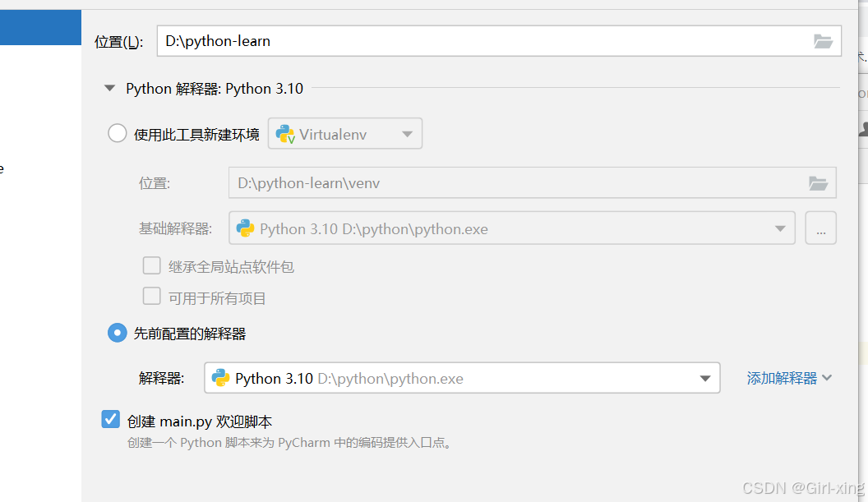Open the Virtualenv environment type dropdown

[x=408, y=133]
